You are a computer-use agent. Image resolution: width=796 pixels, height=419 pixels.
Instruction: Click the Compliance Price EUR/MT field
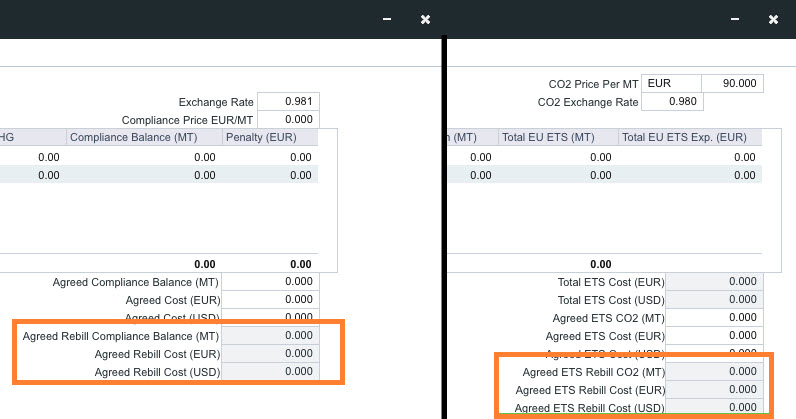click(288, 120)
